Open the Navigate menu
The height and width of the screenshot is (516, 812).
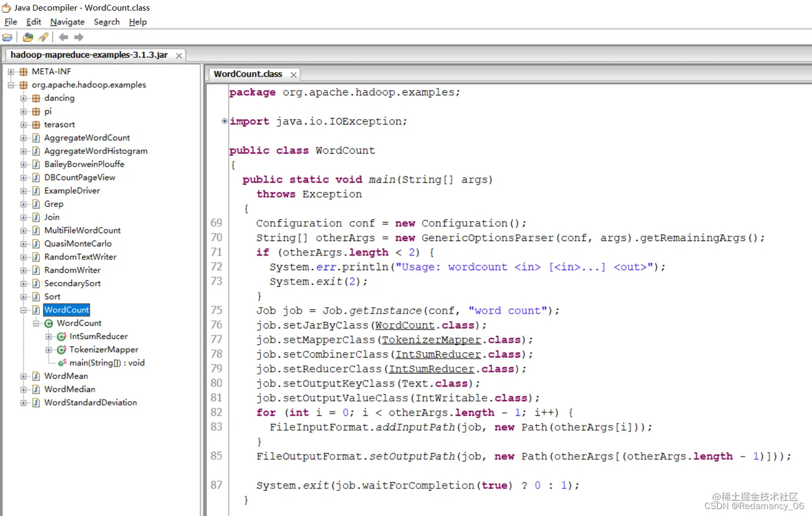[68, 22]
